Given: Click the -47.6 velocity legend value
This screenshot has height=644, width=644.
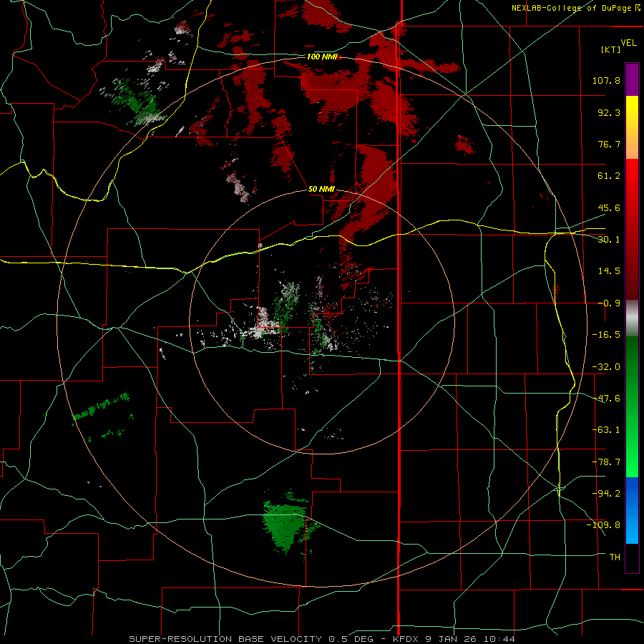Looking at the screenshot, I should pos(606,399).
